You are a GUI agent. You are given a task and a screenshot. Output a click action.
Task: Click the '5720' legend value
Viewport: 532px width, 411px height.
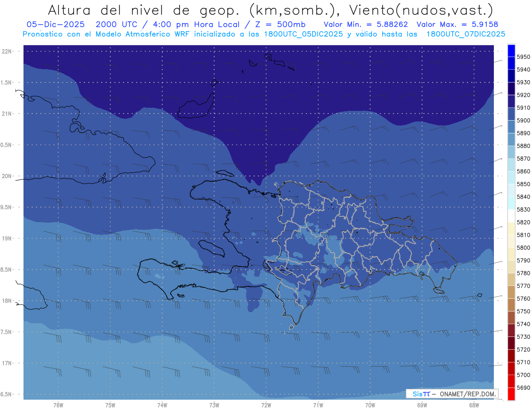(x=523, y=349)
